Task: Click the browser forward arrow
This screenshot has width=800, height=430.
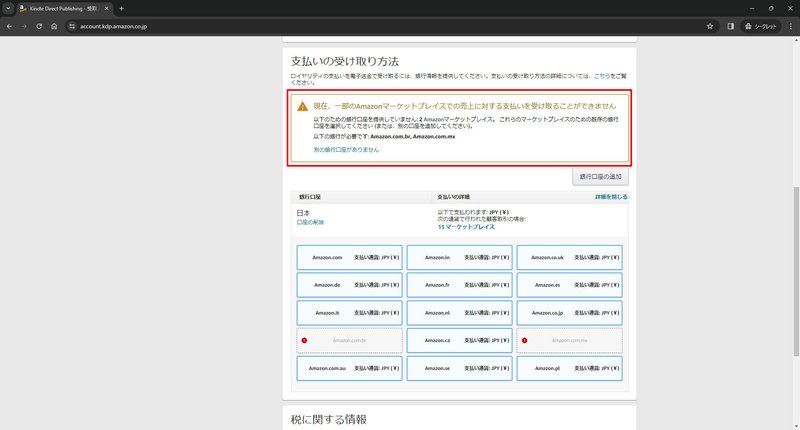Action: point(24,26)
